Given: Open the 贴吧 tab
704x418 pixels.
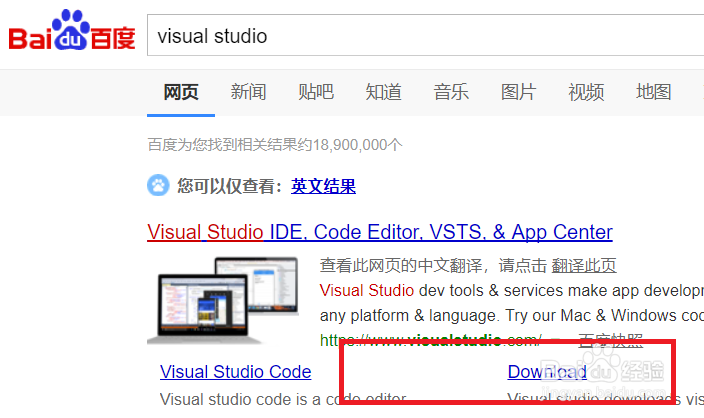Looking at the screenshot, I should [x=316, y=92].
